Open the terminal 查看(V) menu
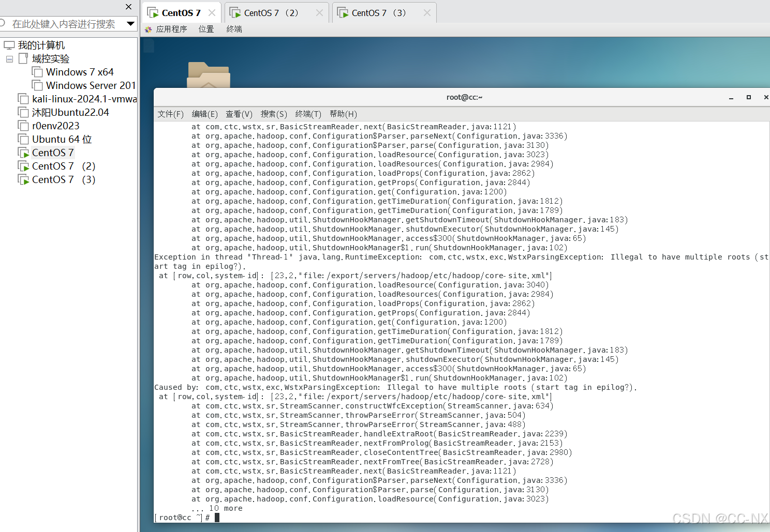 239,114
